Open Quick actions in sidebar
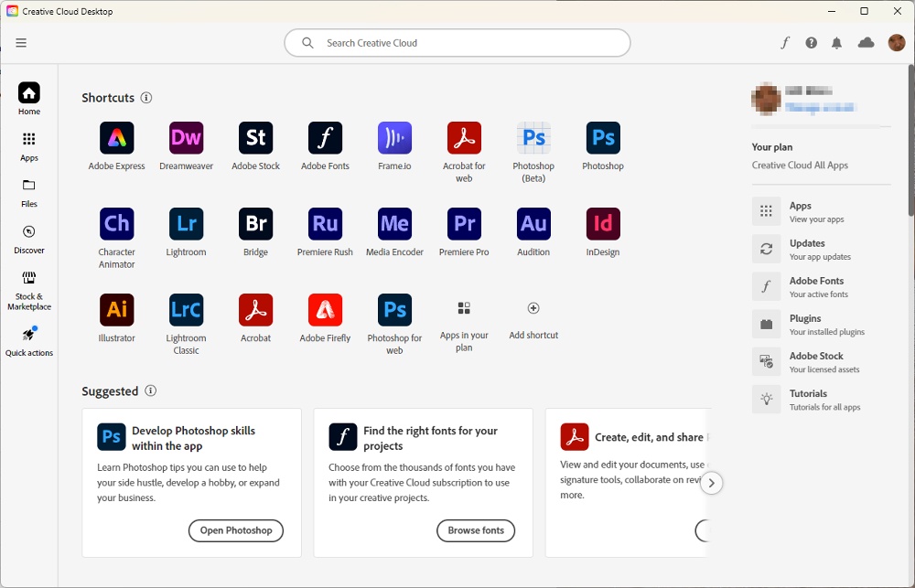Viewport: 915px width, 588px height. 29,341
